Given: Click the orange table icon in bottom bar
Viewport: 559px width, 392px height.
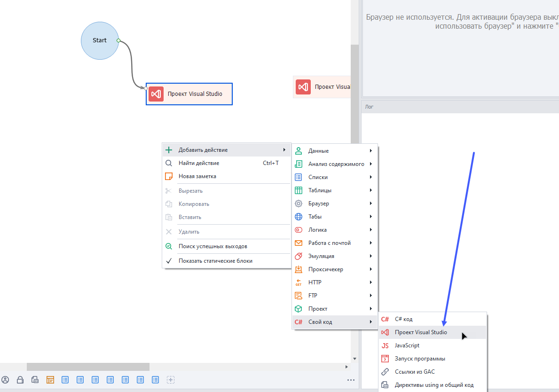Looking at the screenshot, I should pos(50,380).
